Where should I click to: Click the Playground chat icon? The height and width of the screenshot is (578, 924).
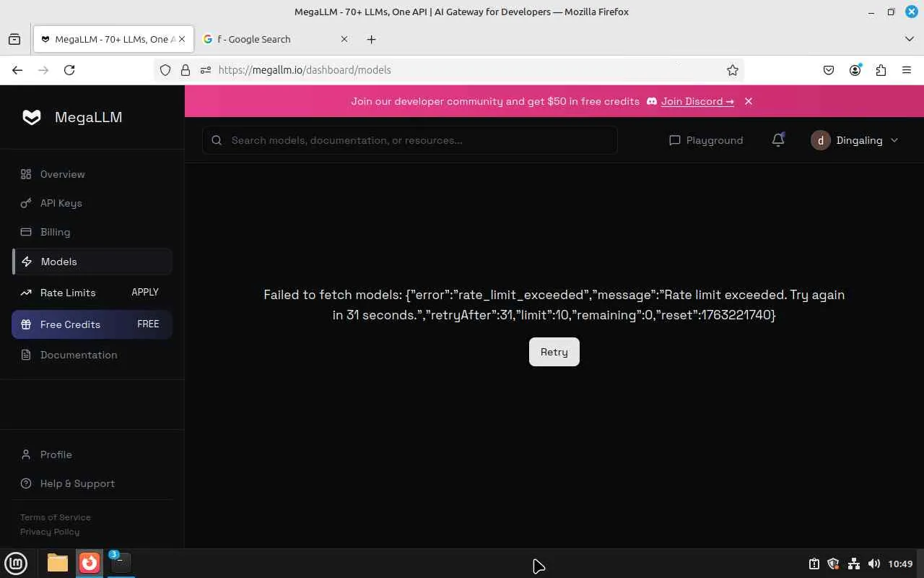675,140
